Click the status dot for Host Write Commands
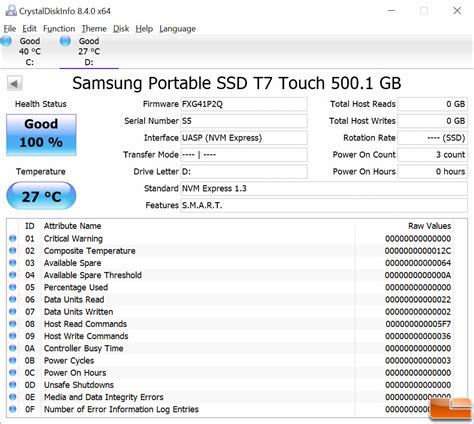Screen dimensions: 474x424 coord(13,336)
